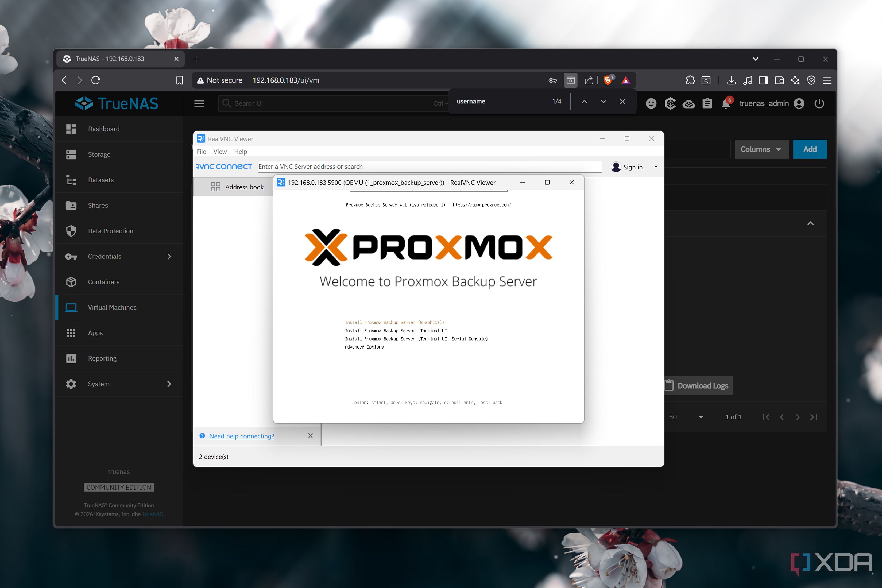Image resolution: width=882 pixels, height=588 pixels.
Task: Open the 'Need help connecting?' link
Action: (242, 436)
